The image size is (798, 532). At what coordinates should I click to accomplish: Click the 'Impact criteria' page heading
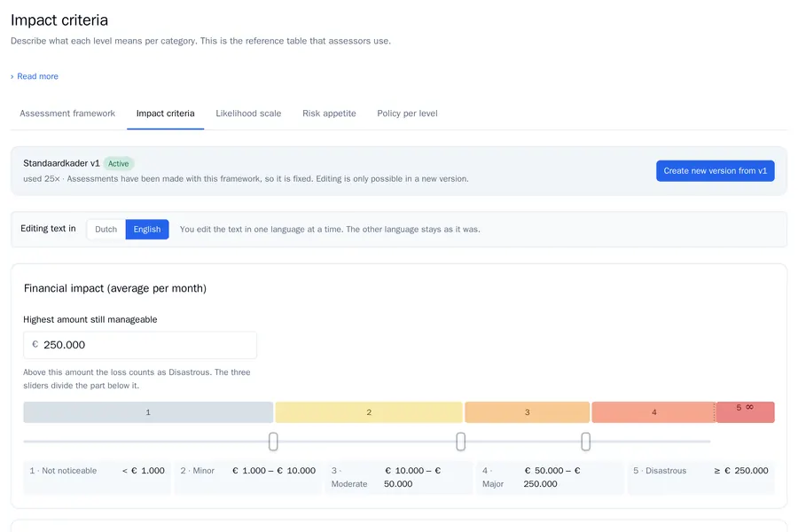pos(59,20)
